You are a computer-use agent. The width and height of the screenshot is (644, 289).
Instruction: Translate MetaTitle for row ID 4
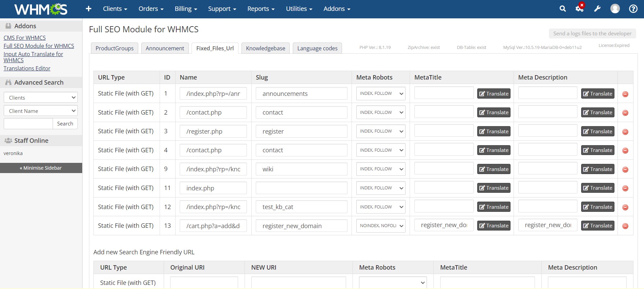tap(494, 150)
